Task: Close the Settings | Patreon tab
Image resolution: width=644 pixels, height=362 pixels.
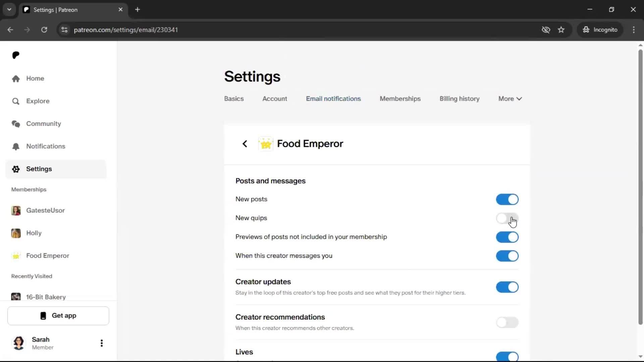Action: (121, 10)
